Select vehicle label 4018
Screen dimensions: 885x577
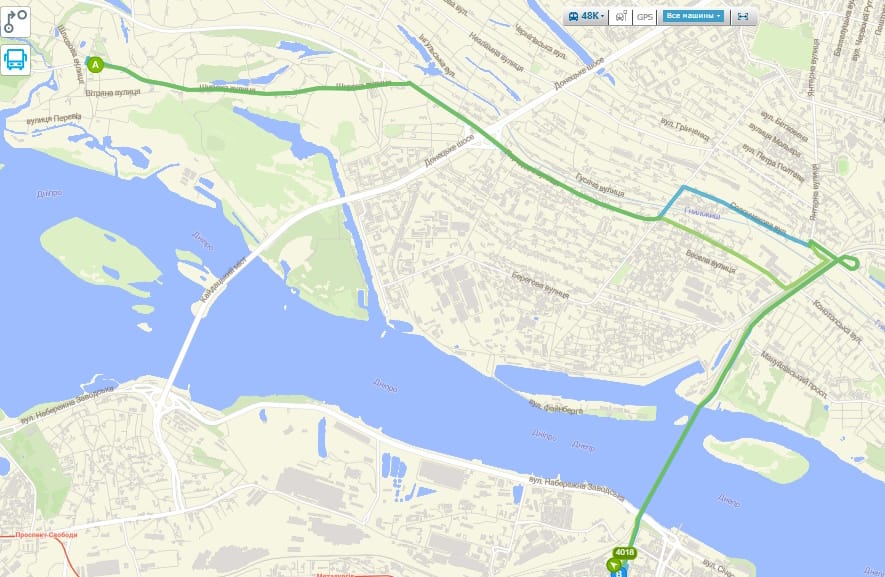624,552
